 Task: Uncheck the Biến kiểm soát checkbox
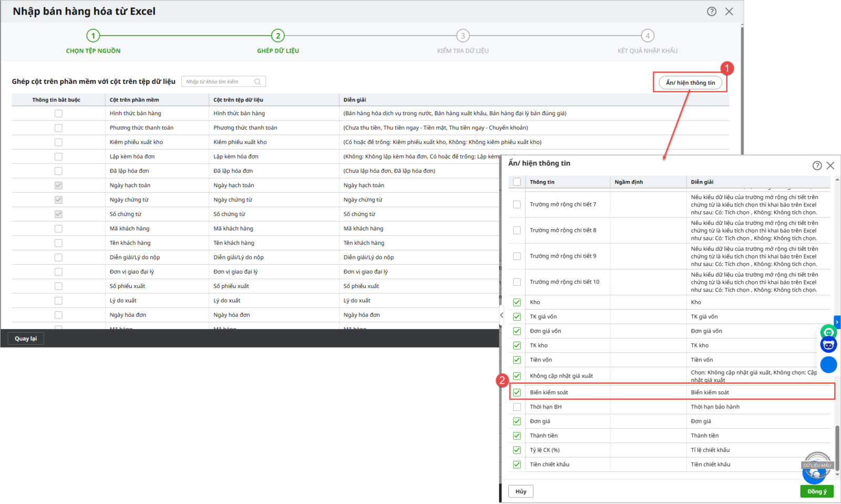click(x=517, y=393)
